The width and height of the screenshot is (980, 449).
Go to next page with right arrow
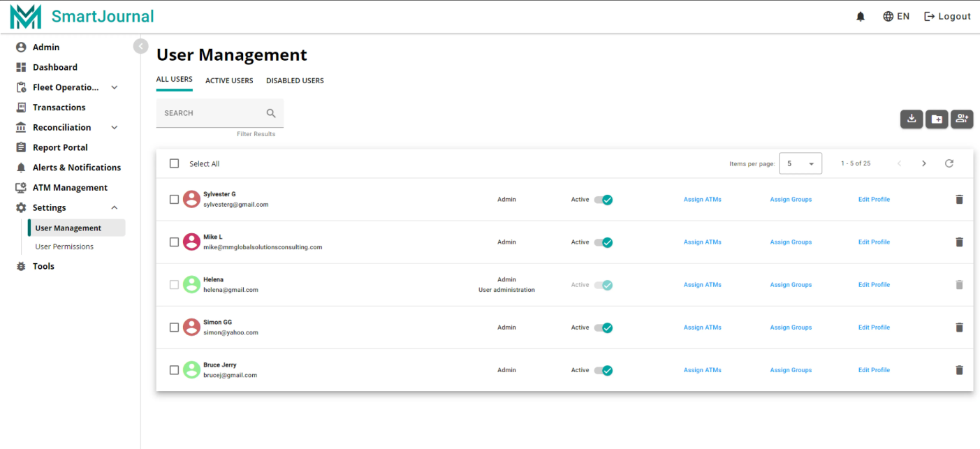[923, 163]
